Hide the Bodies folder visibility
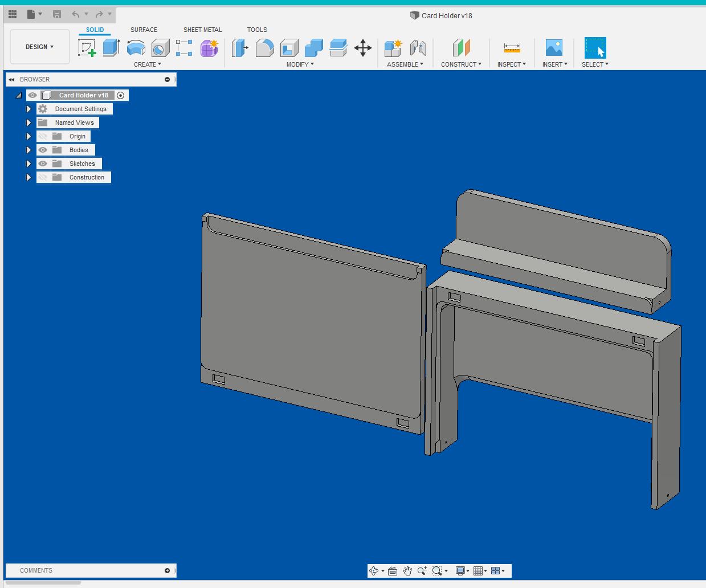Viewport: 706px width, 588px height. pos(43,150)
